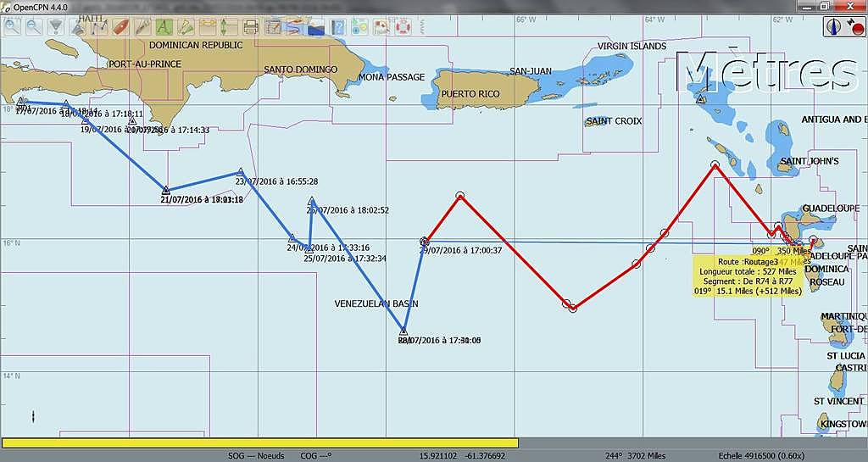The image size is (868, 462).
Task: Click the compass north-up indicator
Action: pos(834,26)
